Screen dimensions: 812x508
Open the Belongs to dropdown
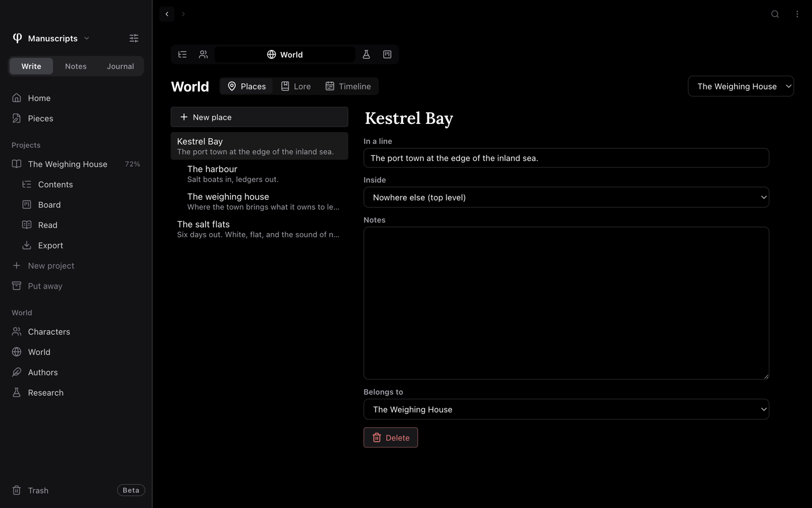click(566, 409)
